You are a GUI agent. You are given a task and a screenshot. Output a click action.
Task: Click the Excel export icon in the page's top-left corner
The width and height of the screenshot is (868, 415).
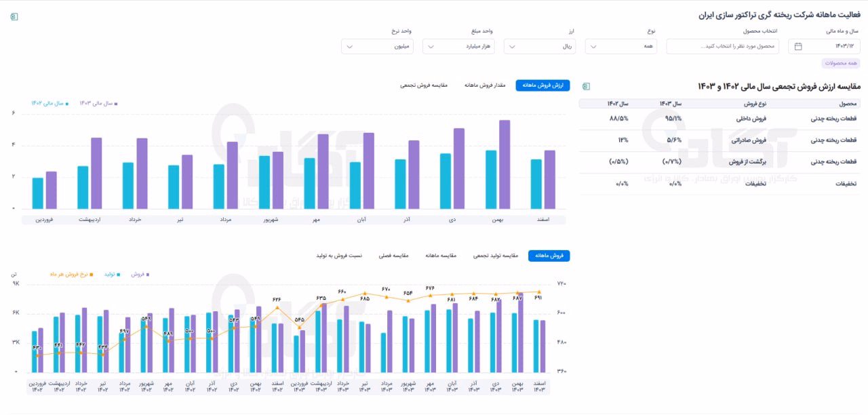[x=14, y=17]
